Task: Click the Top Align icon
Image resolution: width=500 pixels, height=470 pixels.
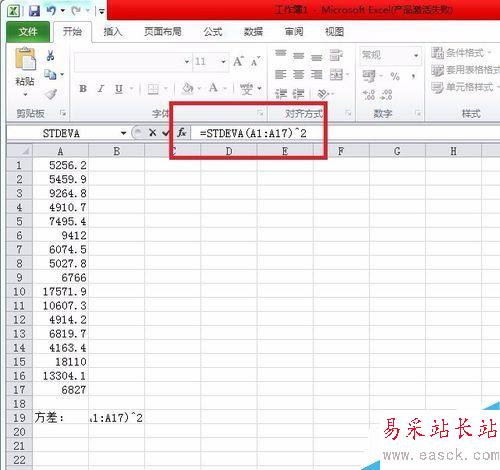Action: [x=281, y=54]
